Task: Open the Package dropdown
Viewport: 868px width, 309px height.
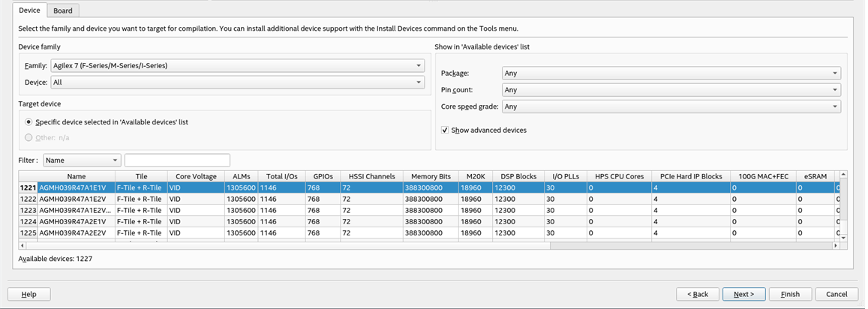Action: (670, 73)
